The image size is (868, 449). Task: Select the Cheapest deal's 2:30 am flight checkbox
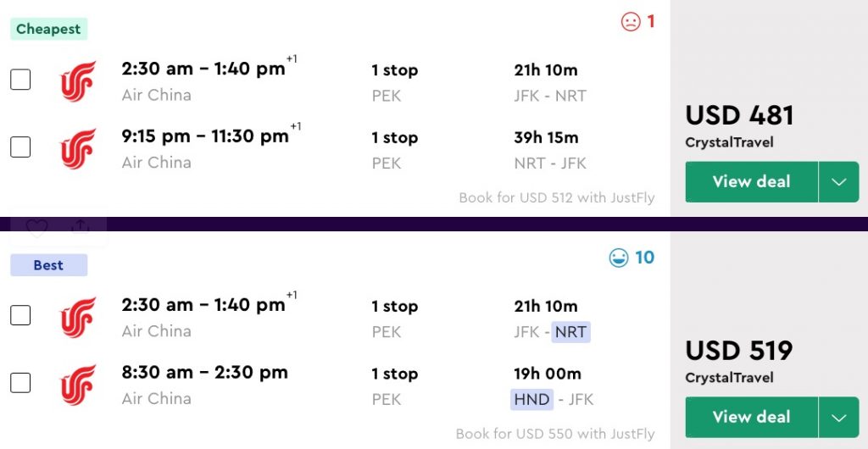[20, 80]
